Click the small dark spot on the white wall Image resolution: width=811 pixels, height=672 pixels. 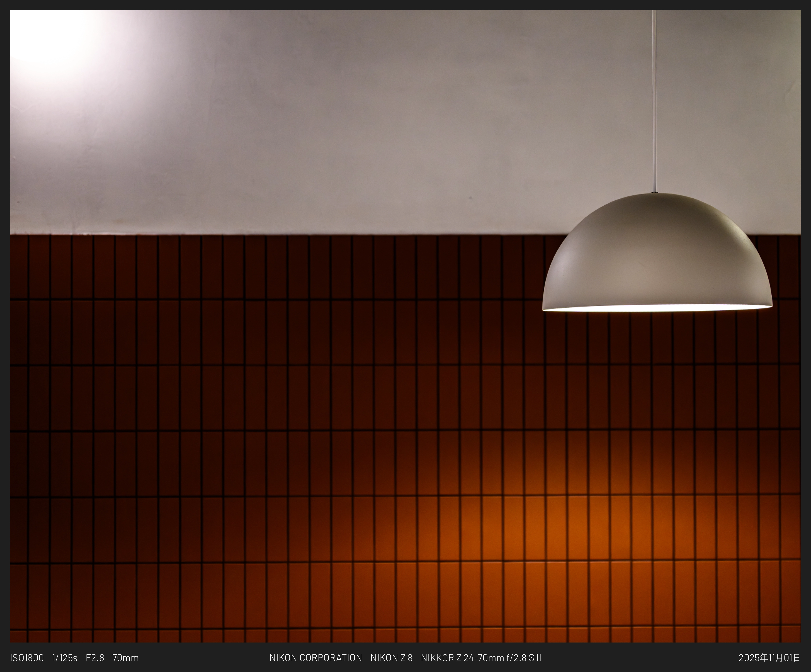(470, 198)
